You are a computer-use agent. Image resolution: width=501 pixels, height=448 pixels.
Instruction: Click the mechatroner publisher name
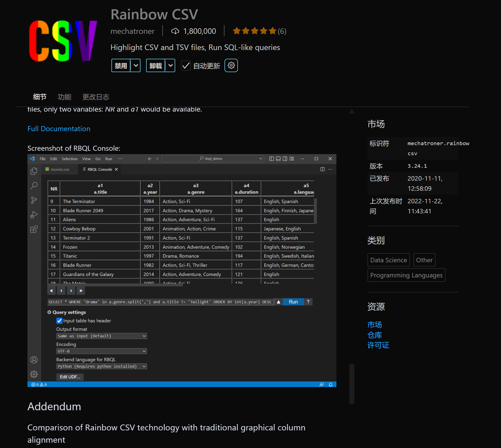pos(132,31)
